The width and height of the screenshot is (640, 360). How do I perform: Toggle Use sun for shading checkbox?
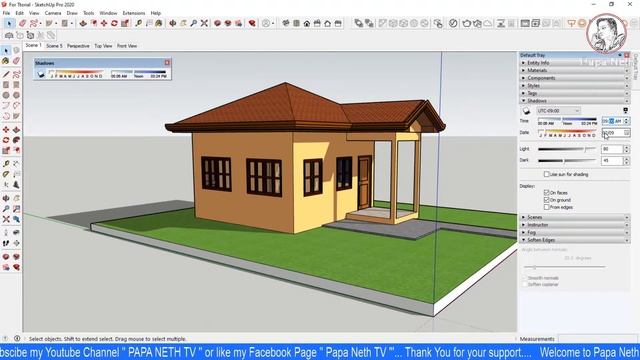pos(547,174)
